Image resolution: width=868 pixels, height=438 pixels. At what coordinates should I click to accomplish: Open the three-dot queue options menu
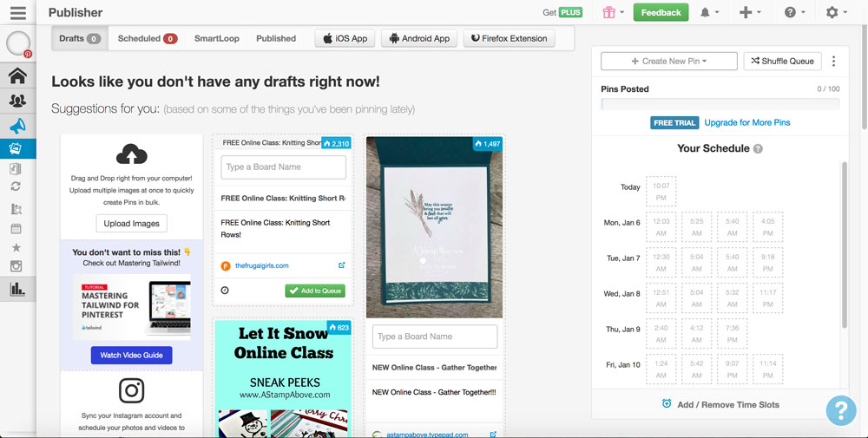pyautogui.click(x=833, y=62)
